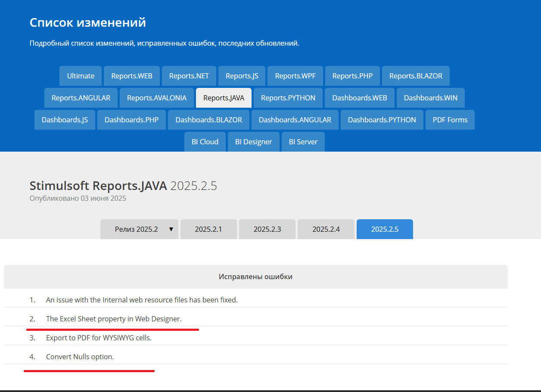The width and height of the screenshot is (541, 392).
Task: Click the Исправлены ошибки section header
Action: 256,277
